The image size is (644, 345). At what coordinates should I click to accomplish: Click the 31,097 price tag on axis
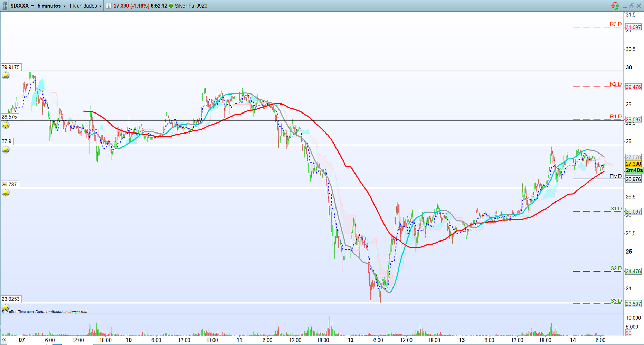coord(633,27)
